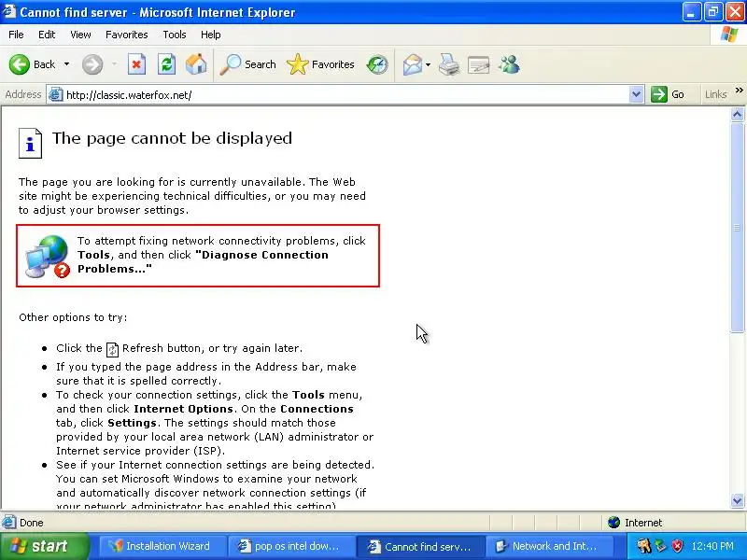Go to the Home page icon
This screenshot has width=747, height=560.
196,64
